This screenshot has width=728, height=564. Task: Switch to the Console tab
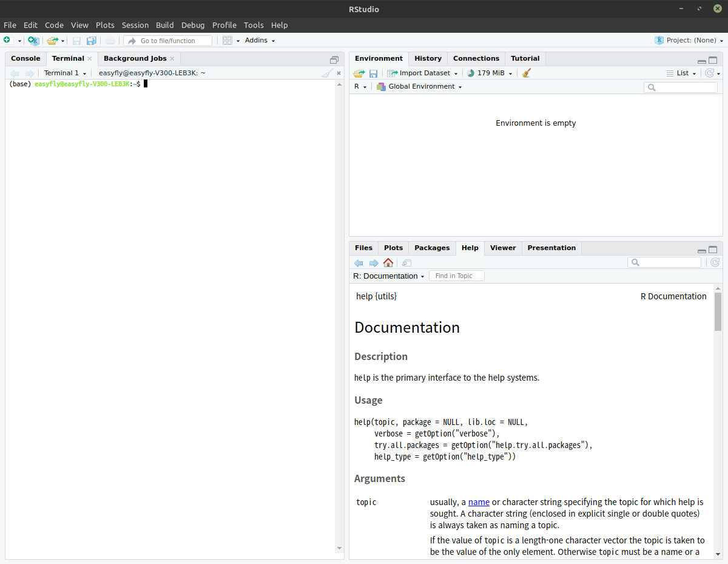pos(25,58)
